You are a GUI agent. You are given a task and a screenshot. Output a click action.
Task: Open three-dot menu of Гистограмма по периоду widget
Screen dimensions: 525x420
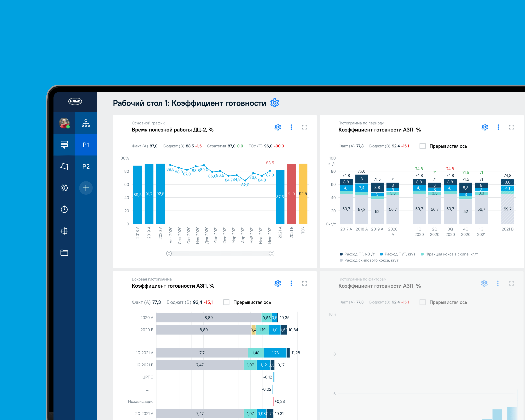tap(498, 127)
